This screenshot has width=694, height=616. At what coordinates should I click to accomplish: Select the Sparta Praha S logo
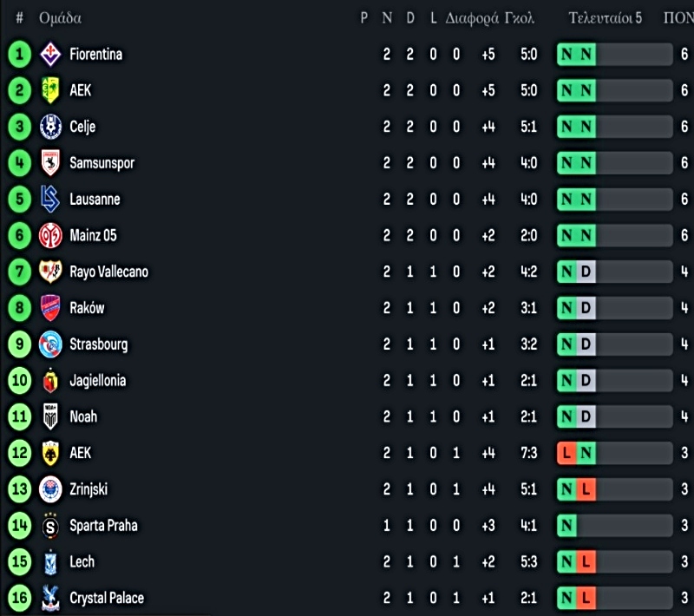pyautogui.click(x=50, y=526)
